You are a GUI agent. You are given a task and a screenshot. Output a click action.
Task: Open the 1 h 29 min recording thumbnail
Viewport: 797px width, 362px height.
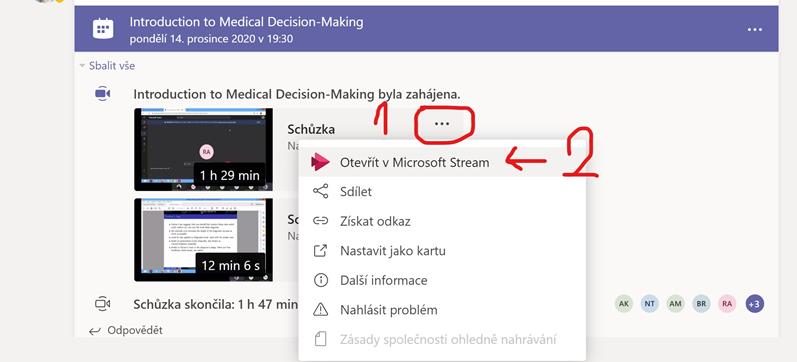(x=203, y=149)
